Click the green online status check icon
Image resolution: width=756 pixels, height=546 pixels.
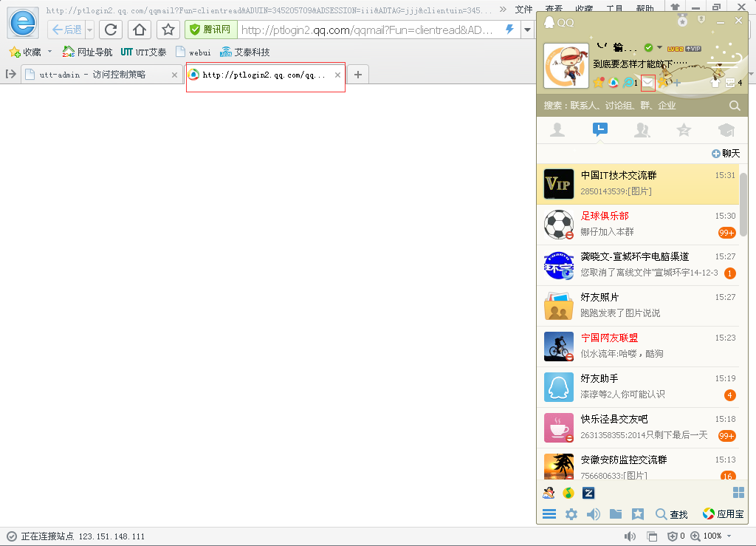648,47
